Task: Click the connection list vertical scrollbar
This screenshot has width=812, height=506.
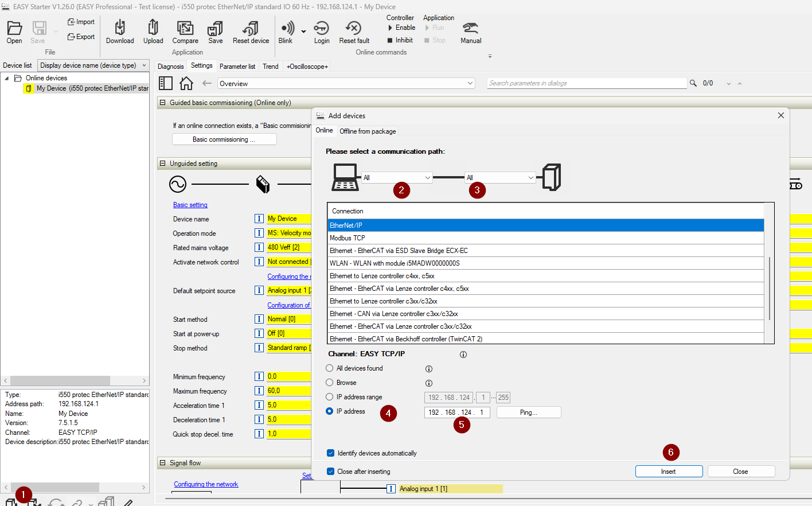Action: coord(769,289)
